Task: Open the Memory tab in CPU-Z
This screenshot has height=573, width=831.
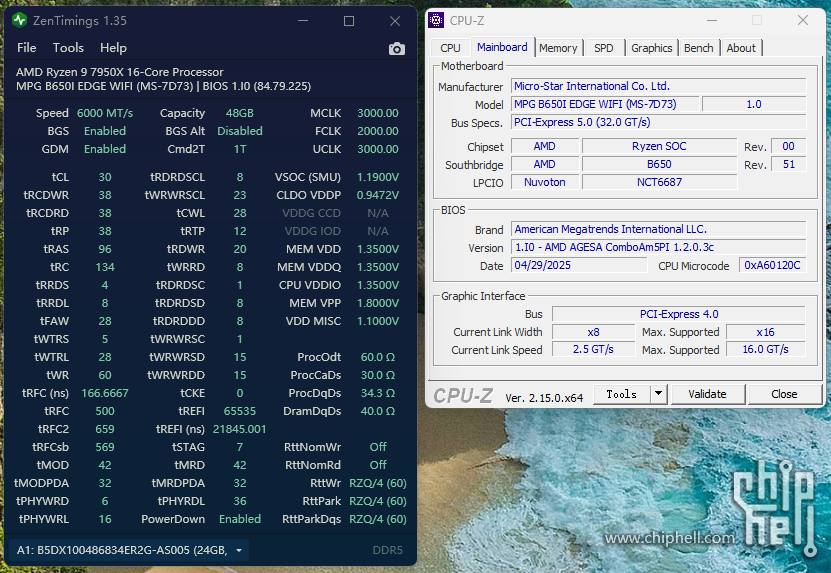Action: 558,48
